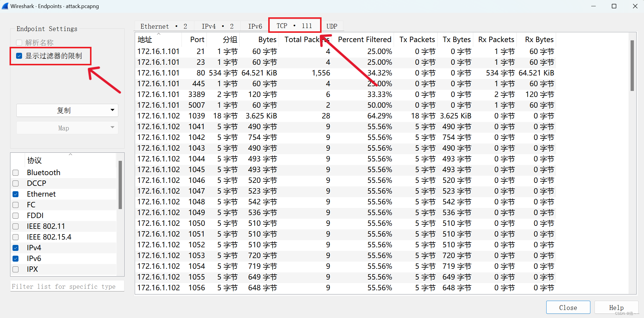Click the Wireshark title bar icon

coord(5,6)
